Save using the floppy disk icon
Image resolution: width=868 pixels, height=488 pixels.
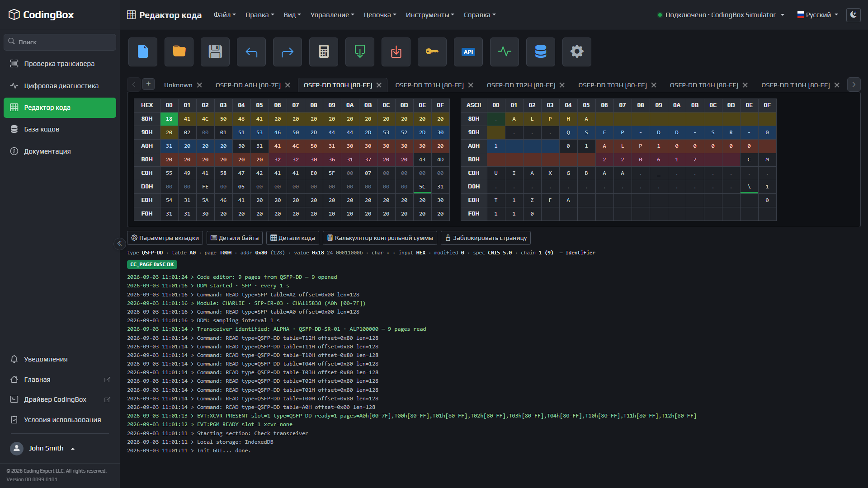(215, 52)
